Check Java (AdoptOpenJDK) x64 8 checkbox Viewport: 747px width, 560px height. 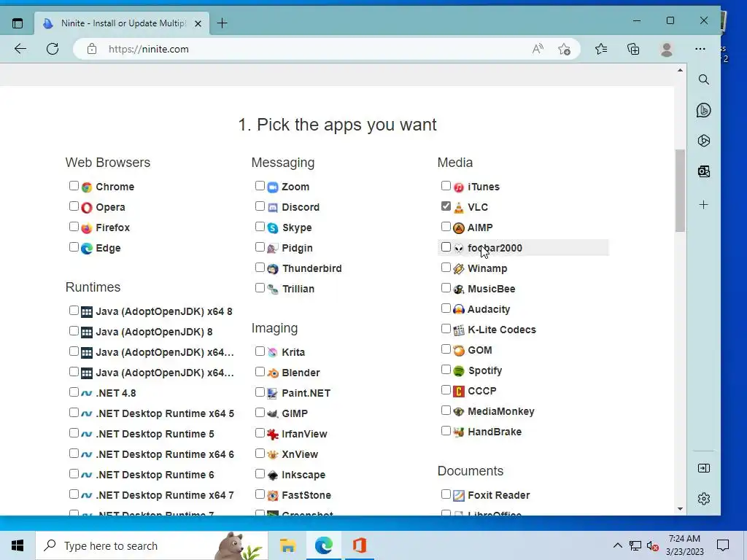point(74,311)
